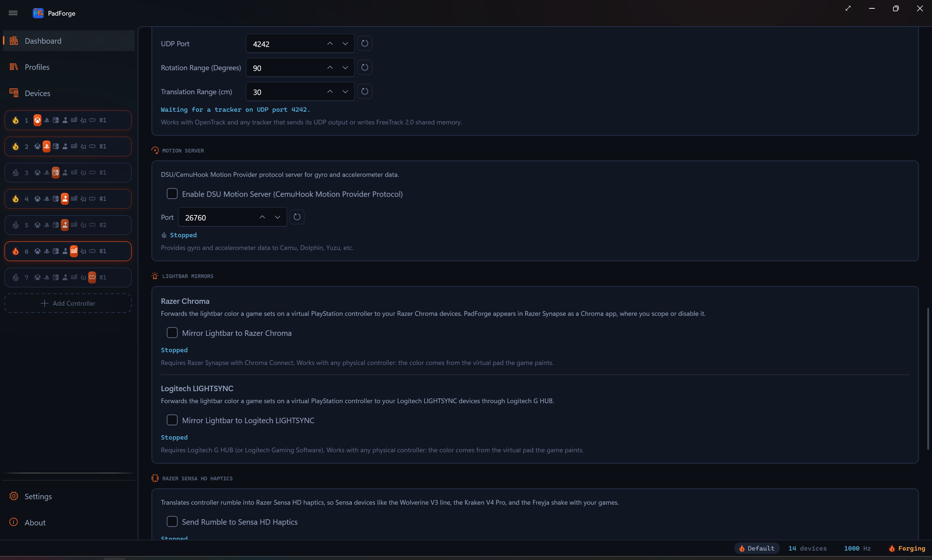
Task: Select joystick type for controller 2
Action: (x=65, y=146)
